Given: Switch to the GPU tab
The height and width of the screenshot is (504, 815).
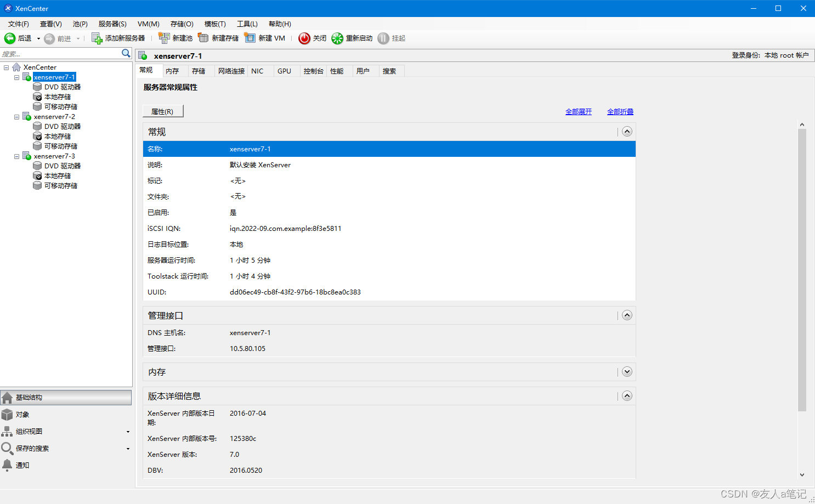Looking at the screenshot, I should 287,71.
